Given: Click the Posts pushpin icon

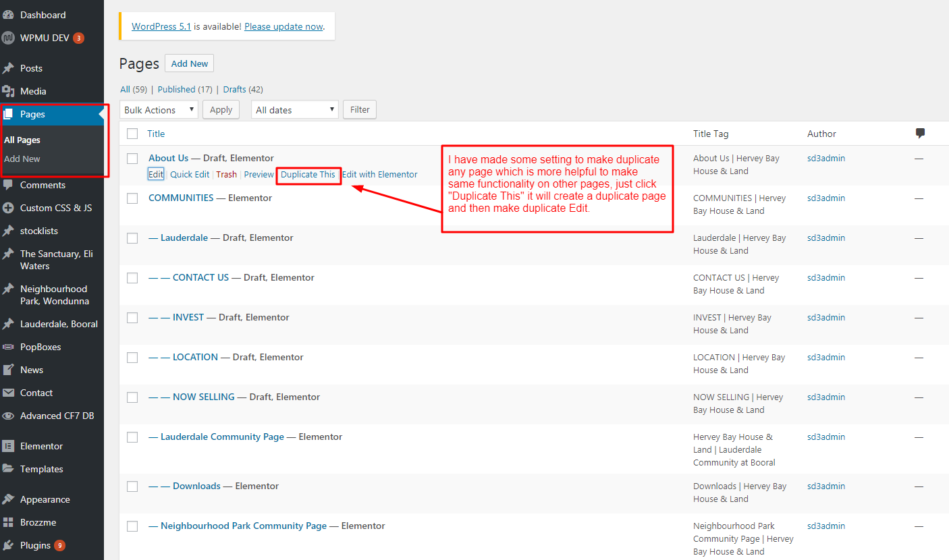Looking at the screenshot, I should click(x=8, y=68).
